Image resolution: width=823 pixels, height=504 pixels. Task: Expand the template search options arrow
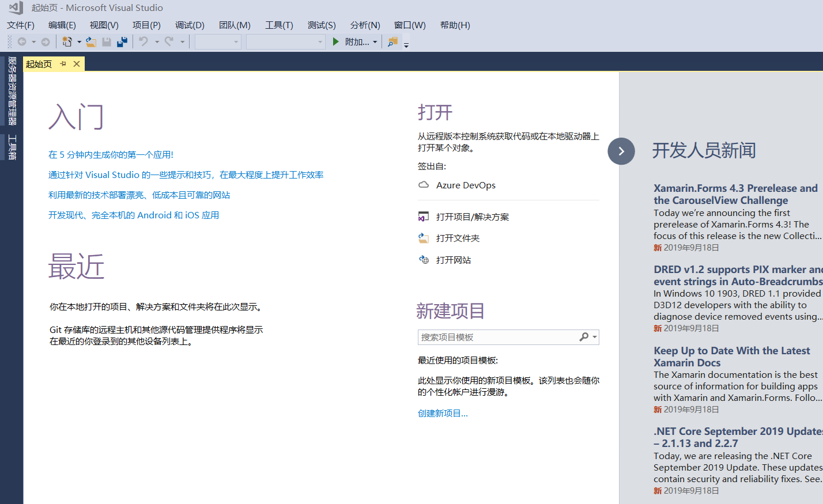point(595,337)
